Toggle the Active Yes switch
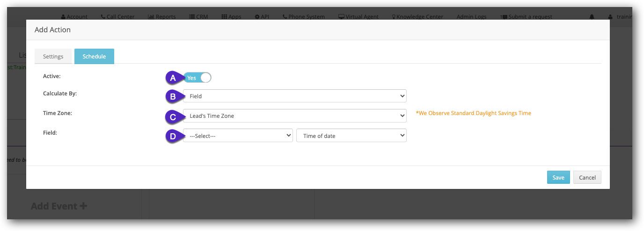Viewport: 644px width, 231px height. [x=197, y=78]
